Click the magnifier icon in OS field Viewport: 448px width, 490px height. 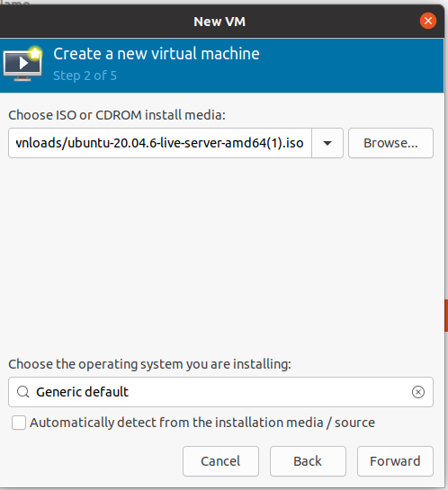[x=22, y=392]
